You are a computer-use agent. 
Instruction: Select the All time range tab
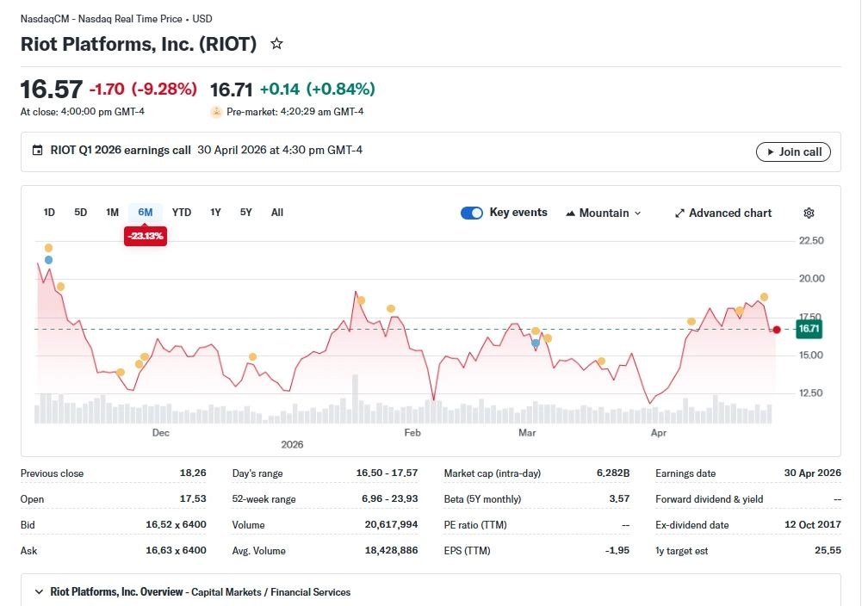277,213
